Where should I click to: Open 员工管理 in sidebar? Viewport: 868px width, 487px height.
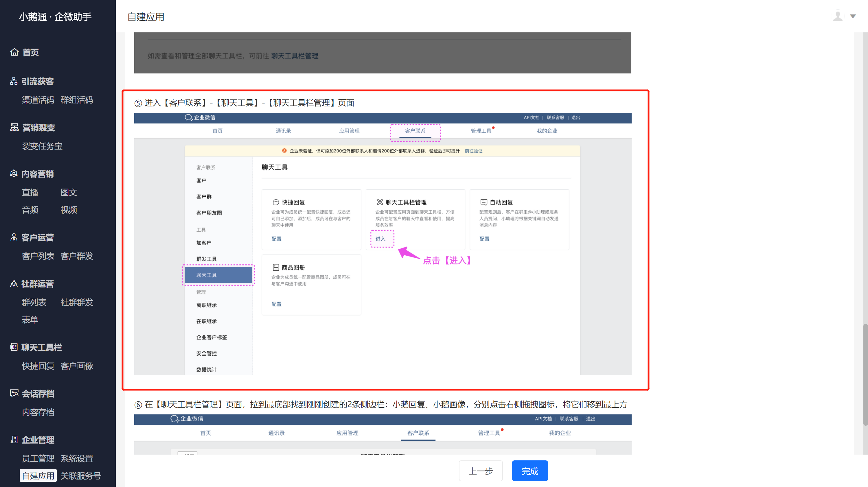38,458
